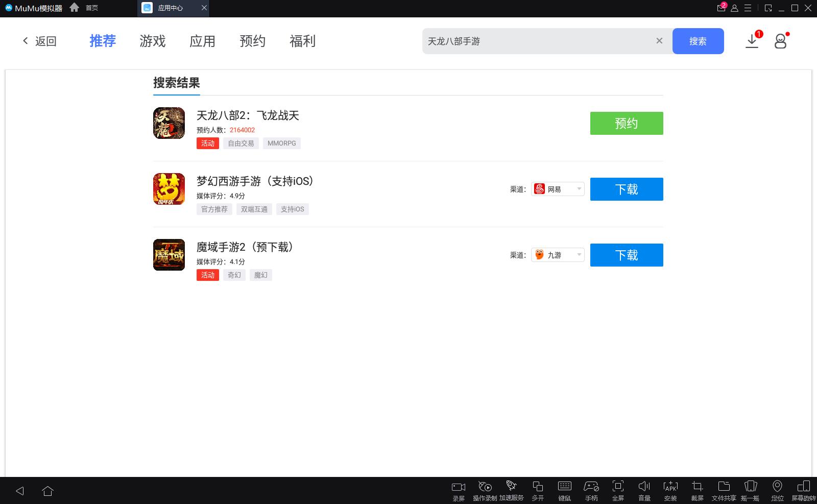Click the 奇幻 tag
This screenshot has width=817, height=504.
[x=234, y=275]
